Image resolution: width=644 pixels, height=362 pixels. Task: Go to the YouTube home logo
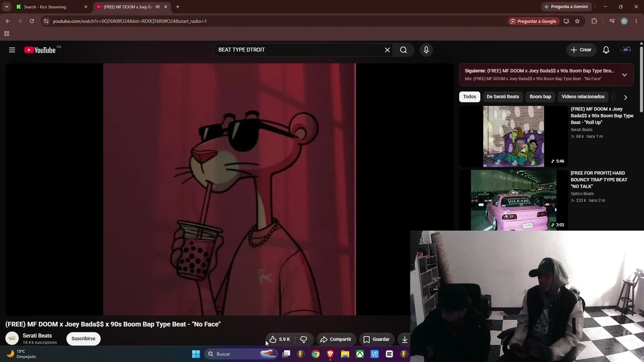(40, 50)
